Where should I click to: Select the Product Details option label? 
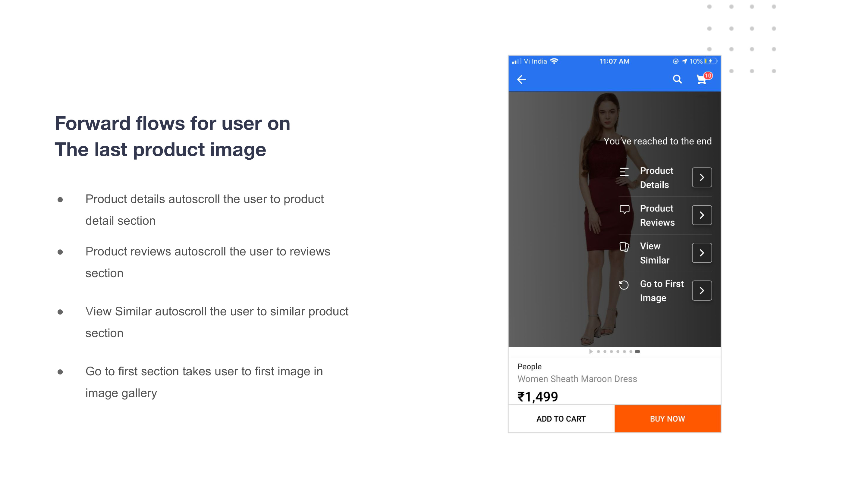(x=656, y=177)
